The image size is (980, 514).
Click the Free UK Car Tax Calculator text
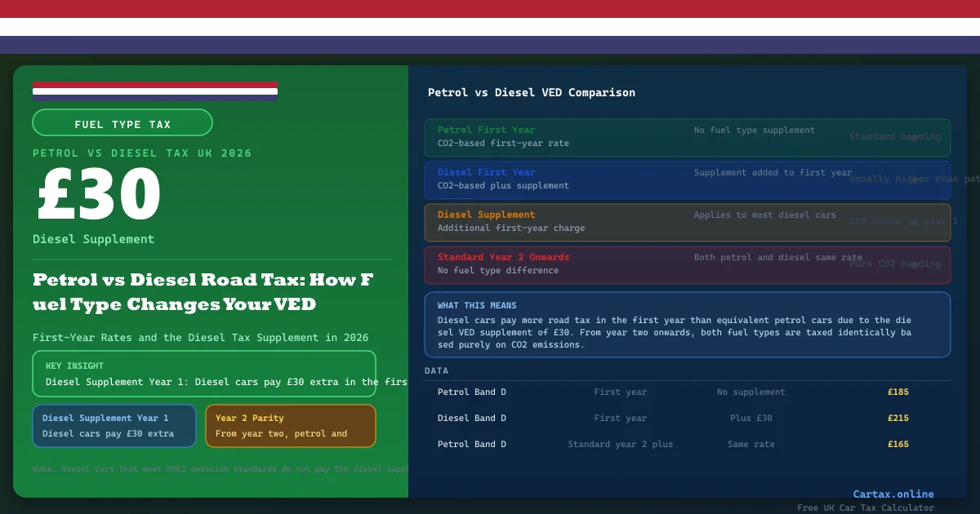tap(866, 507)
